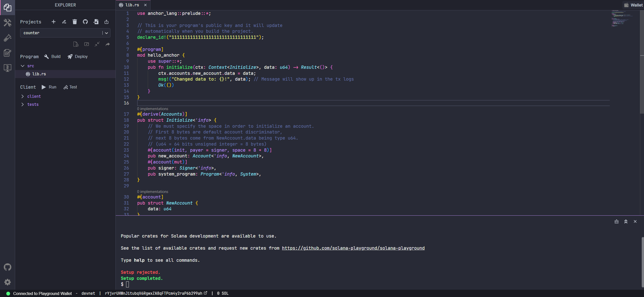The width and height of the screenshot is (644, 297).
Task: Delete project with trash icon
Action: 75,22
